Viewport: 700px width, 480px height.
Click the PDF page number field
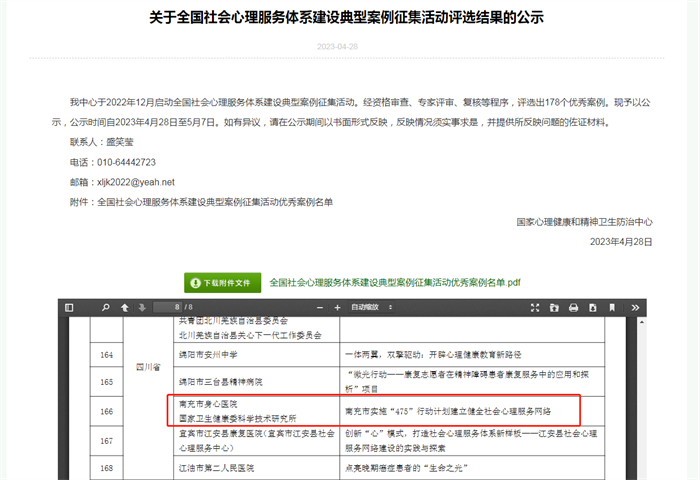[170, 307]
